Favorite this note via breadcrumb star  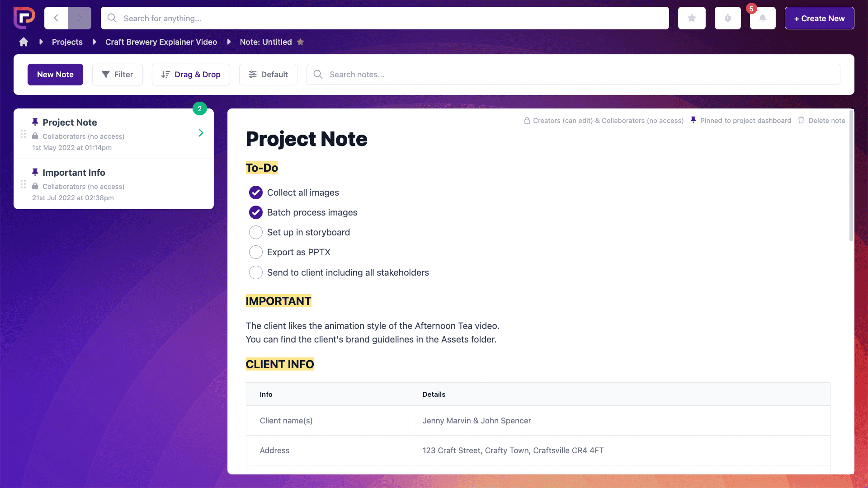tap(300, 42)
